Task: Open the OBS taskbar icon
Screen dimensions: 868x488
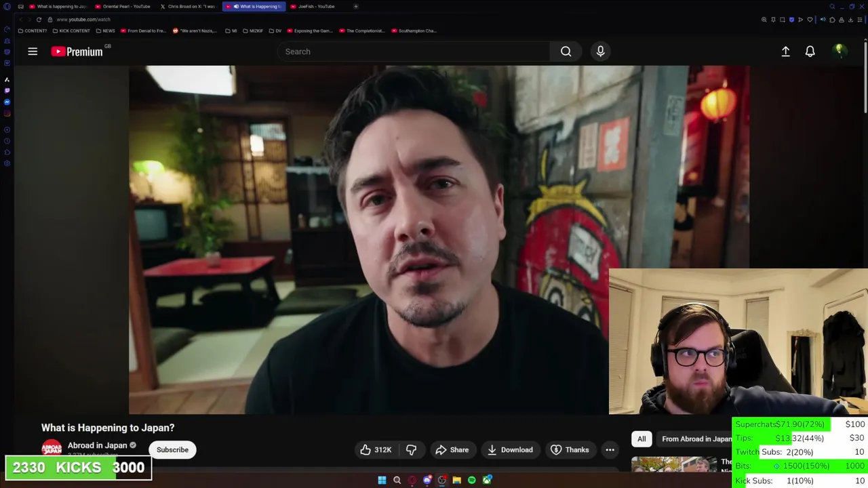Action: 442,480
